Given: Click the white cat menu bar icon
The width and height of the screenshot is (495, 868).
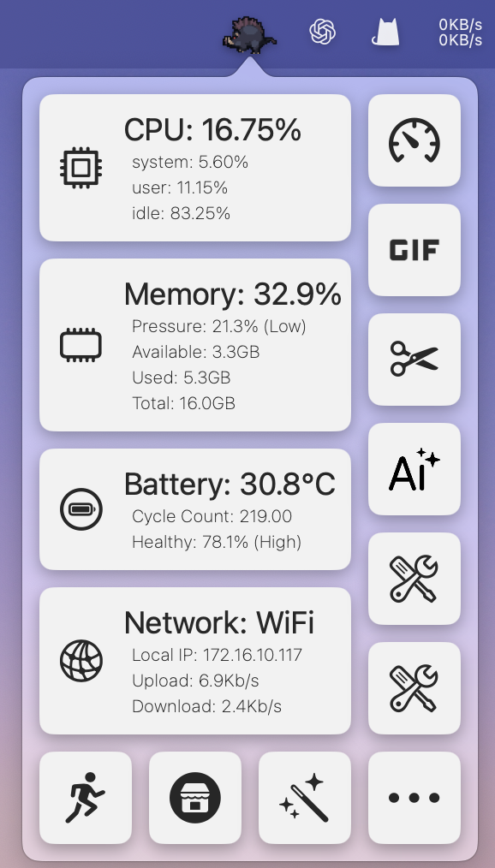Looking at the screenshot, I should (x=385, y=32).
